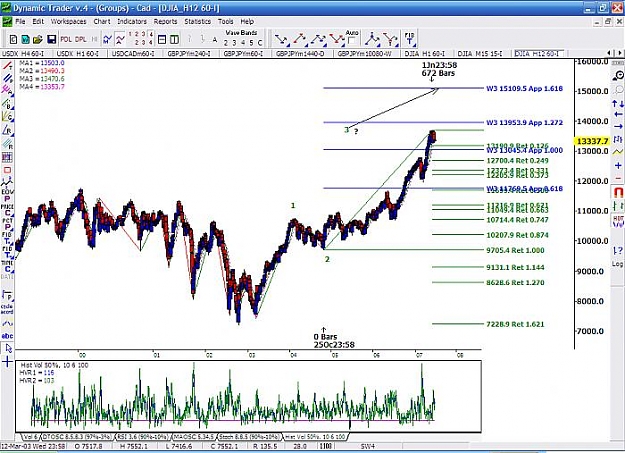Select Wave Band 2
The image size is (625, 453).
coord(226,43)
